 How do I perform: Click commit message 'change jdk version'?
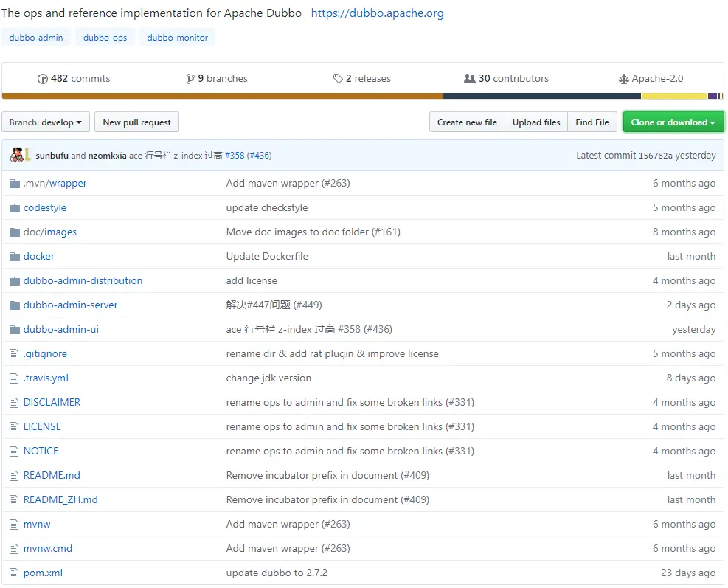click(x=268, y=378)
